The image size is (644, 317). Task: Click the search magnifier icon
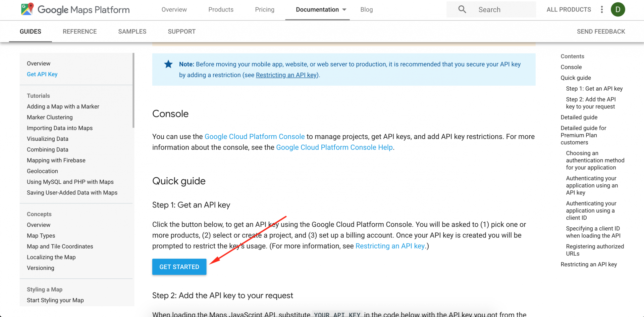point(462,9)
